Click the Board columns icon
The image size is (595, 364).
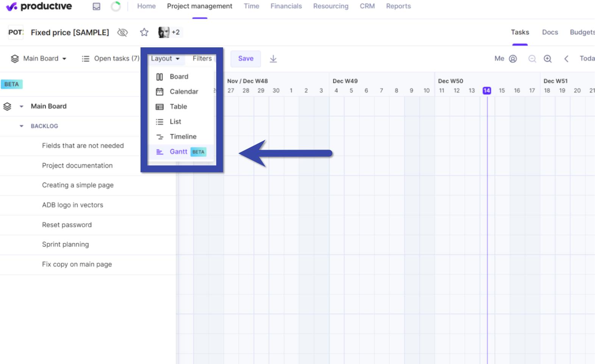(x=159, y=77)
